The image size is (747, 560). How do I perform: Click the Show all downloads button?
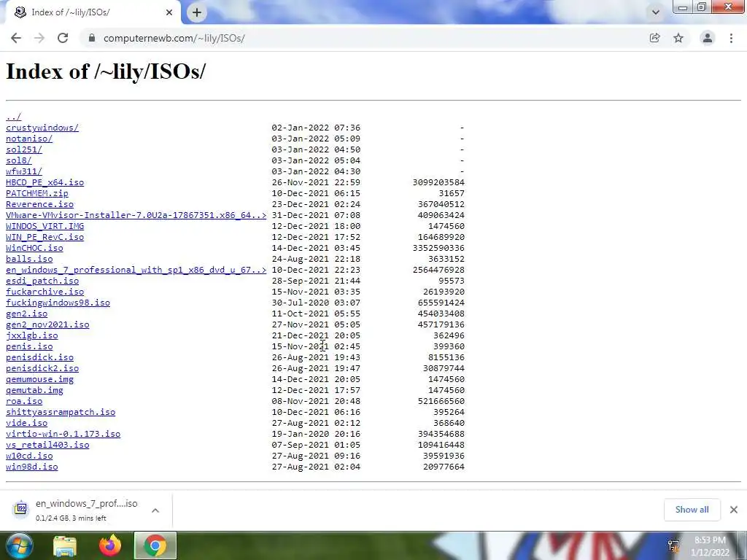pos(692,510)
